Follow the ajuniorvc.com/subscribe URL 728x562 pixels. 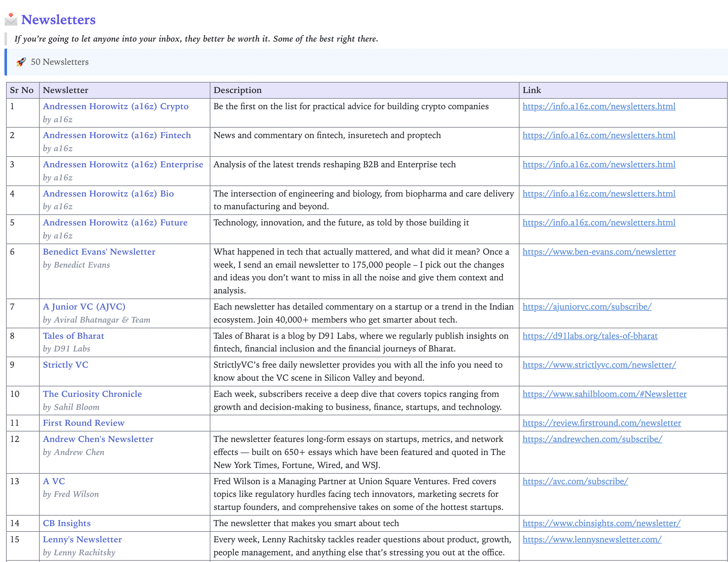[587, 307]
